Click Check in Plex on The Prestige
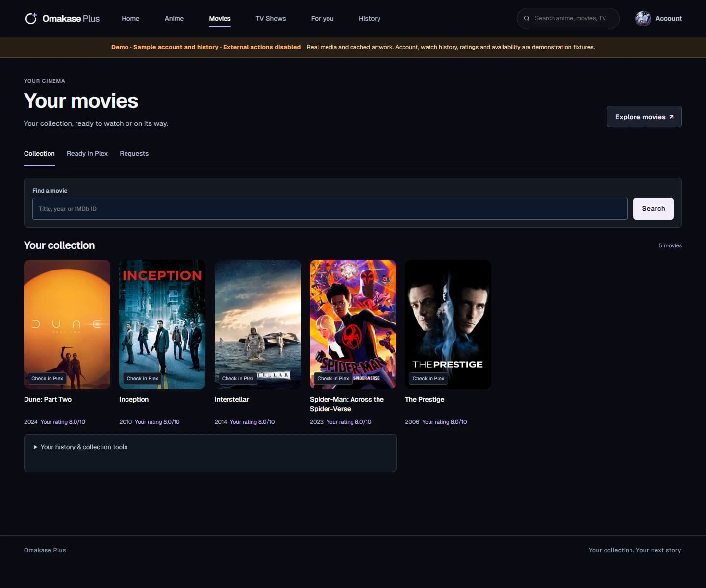 click(x=428, y=378)
